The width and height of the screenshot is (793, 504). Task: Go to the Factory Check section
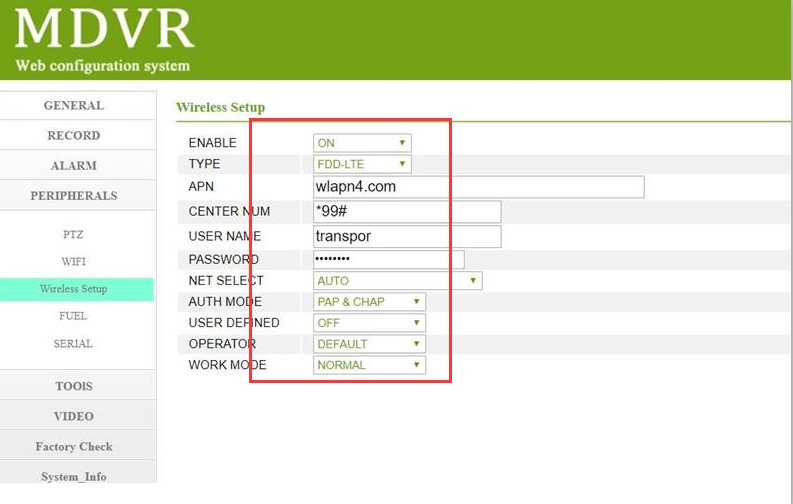coord(77,446)
